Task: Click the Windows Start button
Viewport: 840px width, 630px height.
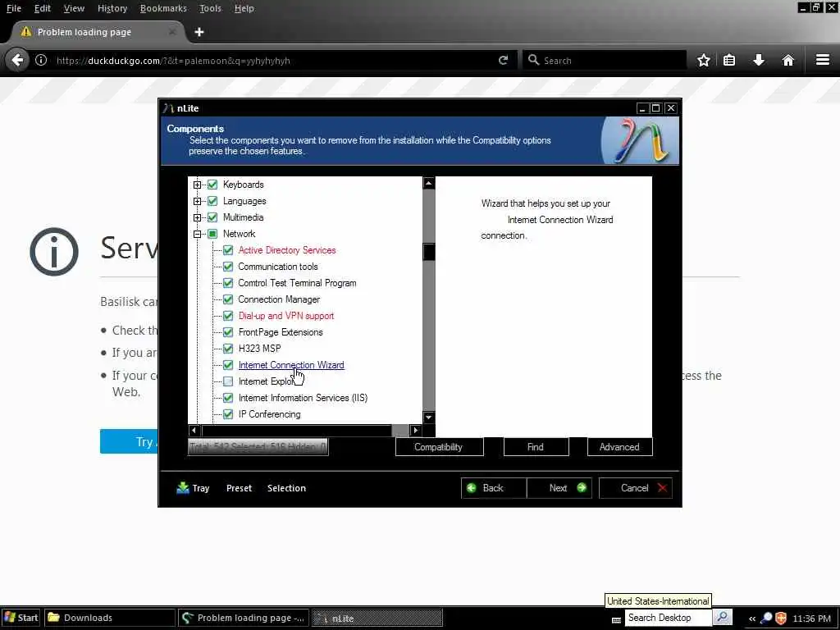Action: pos(21,618)
